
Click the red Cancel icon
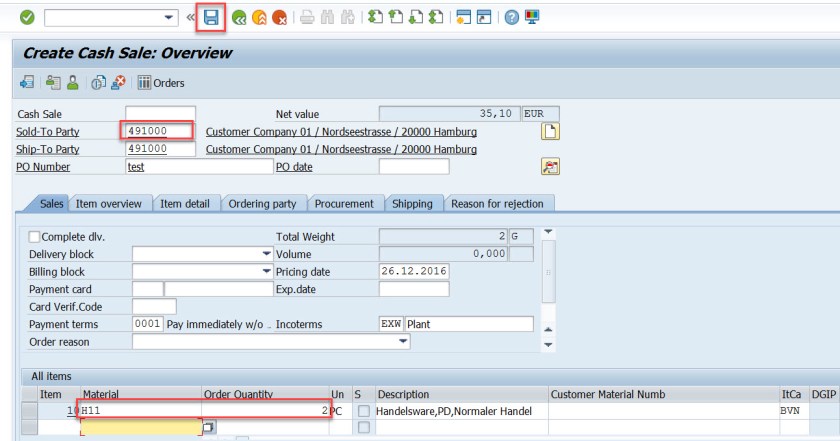(x=279, y=17)
